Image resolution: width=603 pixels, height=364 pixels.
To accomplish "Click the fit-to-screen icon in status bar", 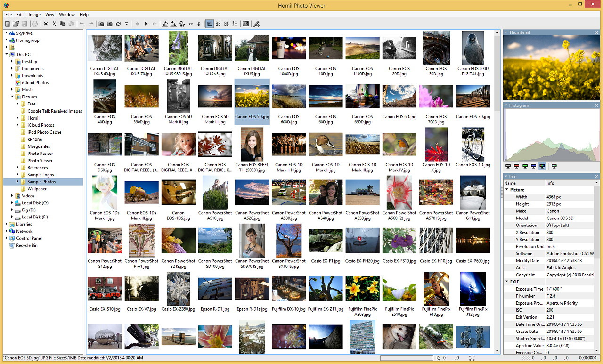I will pyautogui.click(x=472, y=358).
